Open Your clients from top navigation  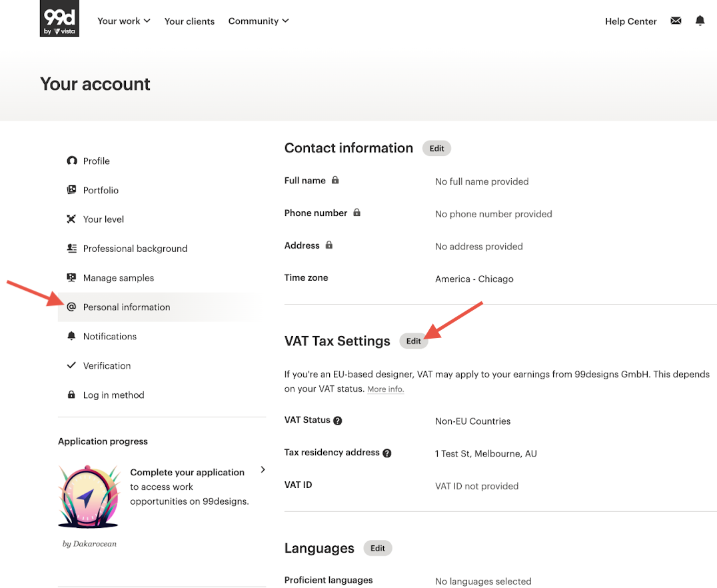[x=189, y=21]
